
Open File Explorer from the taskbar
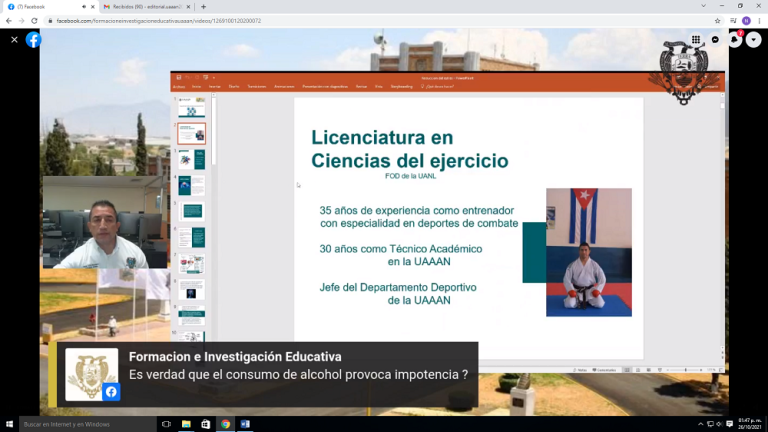click(186, 424)
